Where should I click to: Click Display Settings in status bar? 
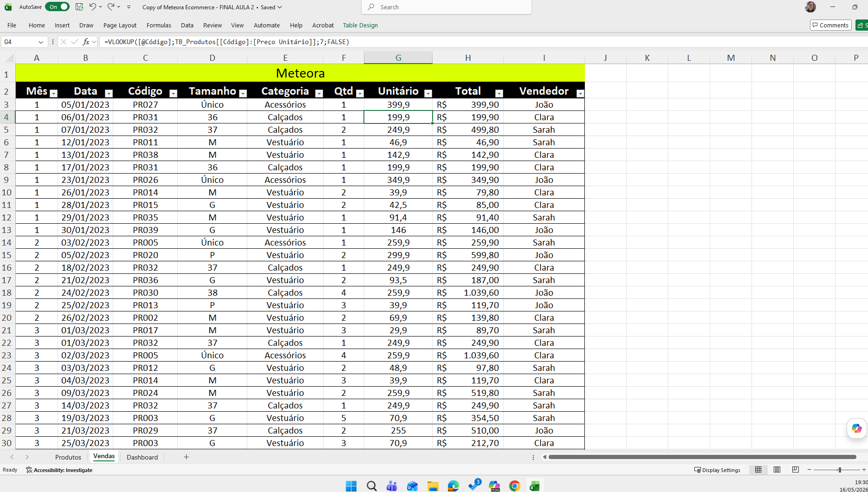(x=717, y=470)
